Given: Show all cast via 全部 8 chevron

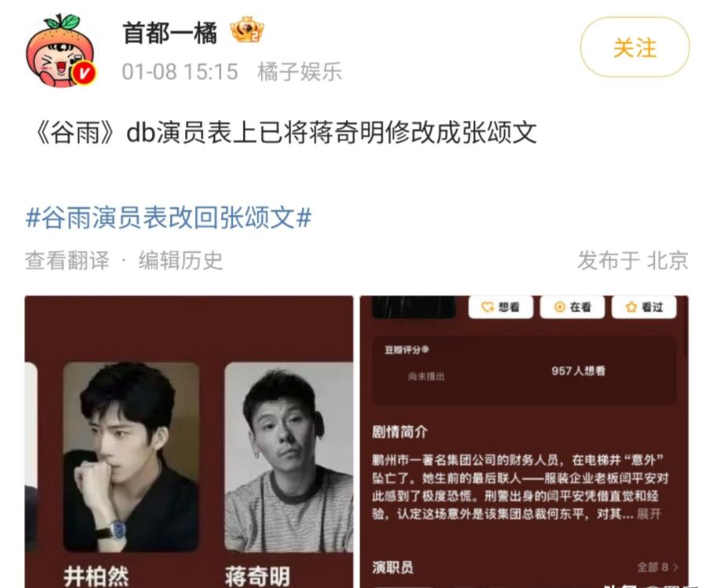Looking at the screenshot, I should 657,567.
